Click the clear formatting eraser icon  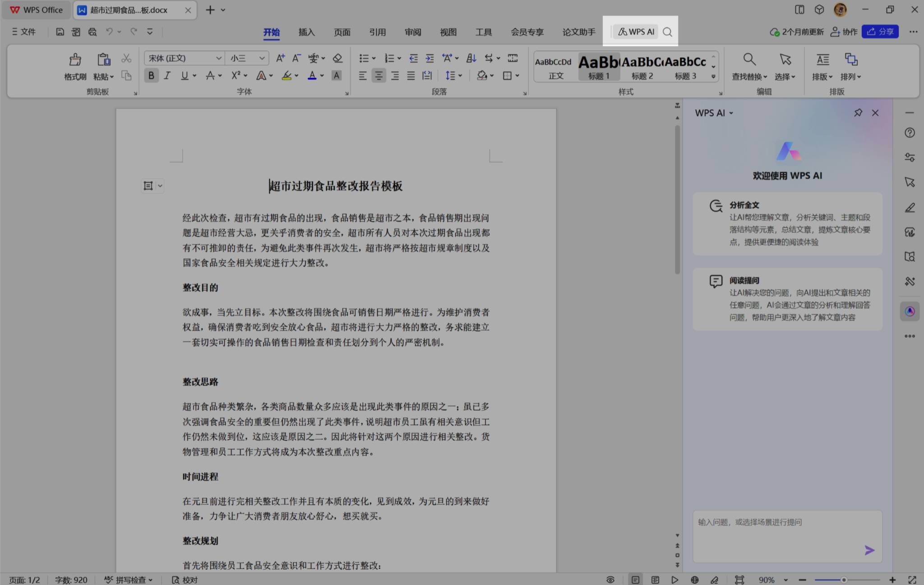[x=337, y=58]
